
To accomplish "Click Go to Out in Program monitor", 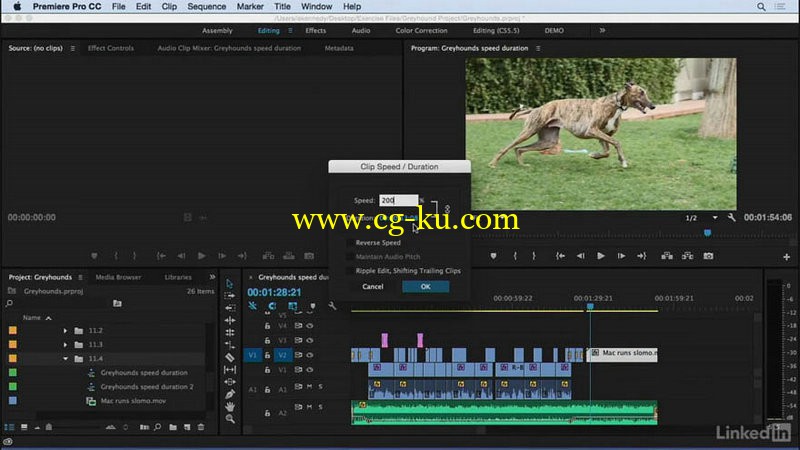I will [x=641, y=256].
